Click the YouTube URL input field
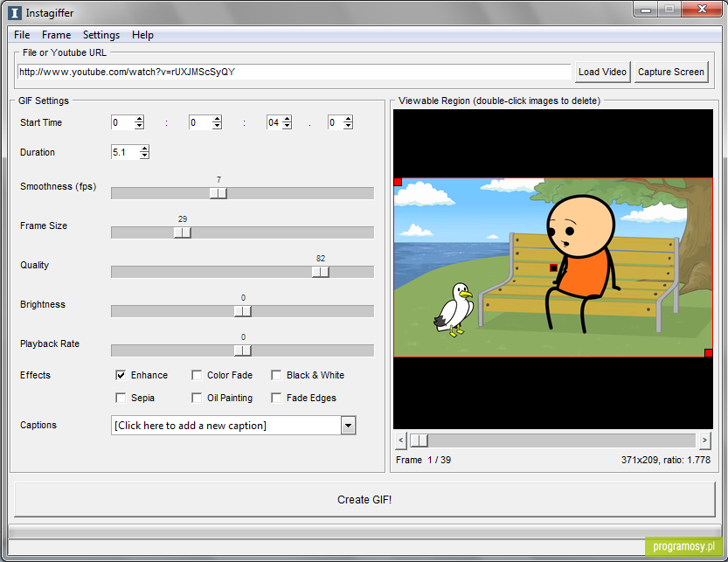Screen dimensions: 728x562 pyautogui.click(x=294, y=72)
